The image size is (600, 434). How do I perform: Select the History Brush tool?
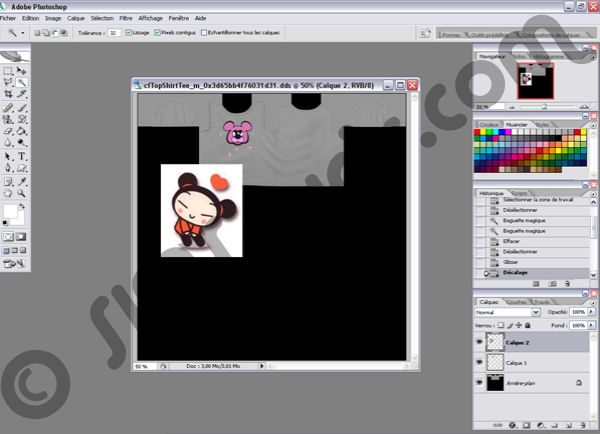click(x=21, y=119)
